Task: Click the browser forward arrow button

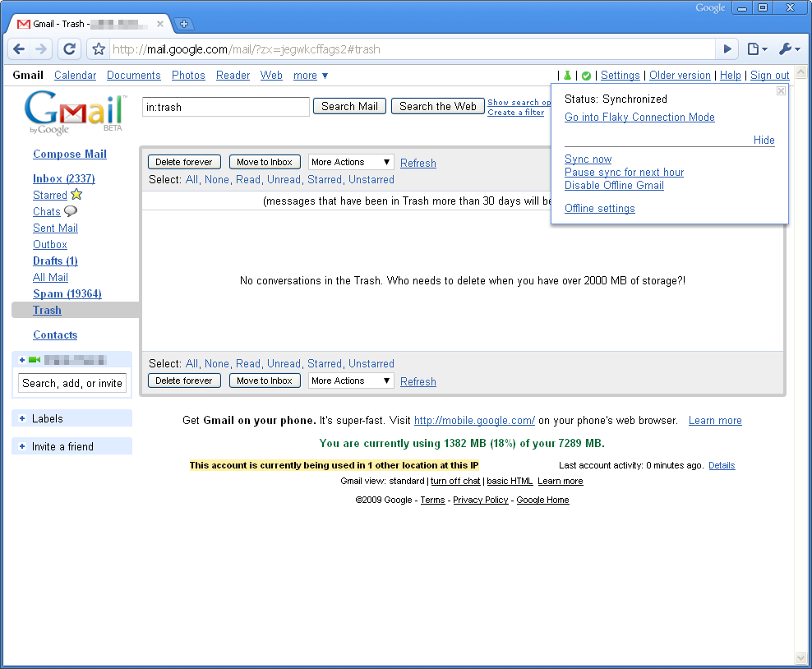Action: pos(40,49)
